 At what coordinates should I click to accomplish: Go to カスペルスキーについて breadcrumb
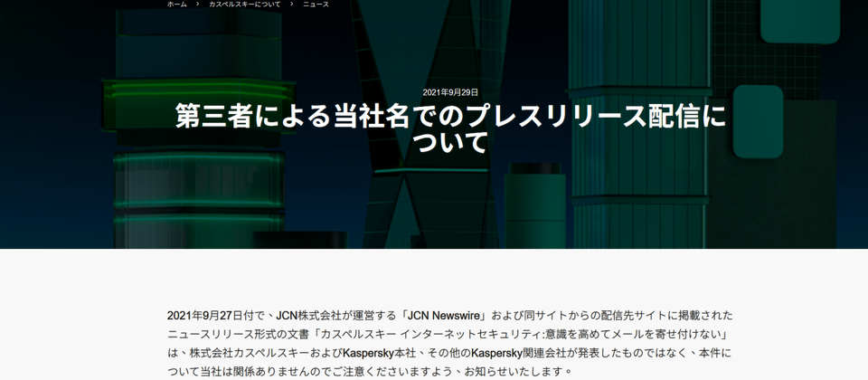coord(245,5)
